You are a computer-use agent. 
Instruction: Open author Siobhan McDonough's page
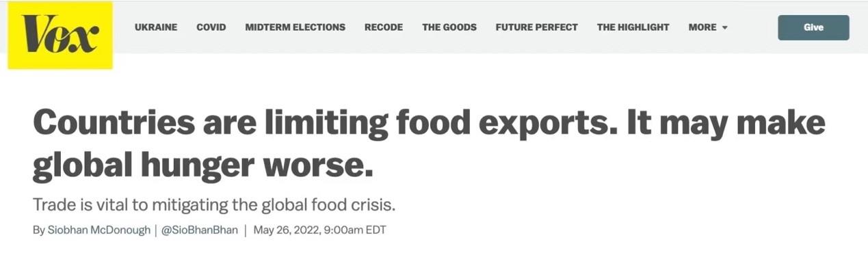point(98,230)
